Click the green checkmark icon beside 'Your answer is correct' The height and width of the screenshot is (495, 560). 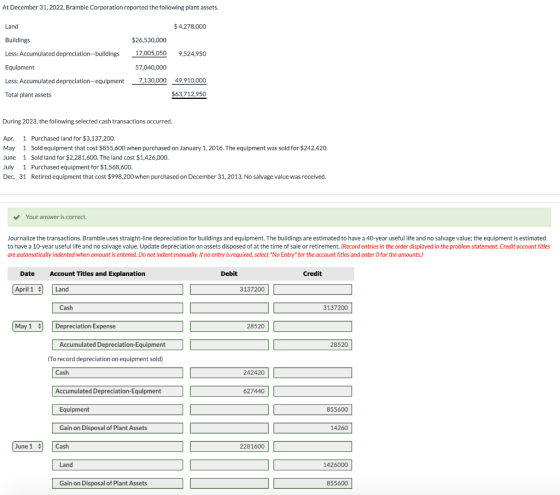click(16, 217)
